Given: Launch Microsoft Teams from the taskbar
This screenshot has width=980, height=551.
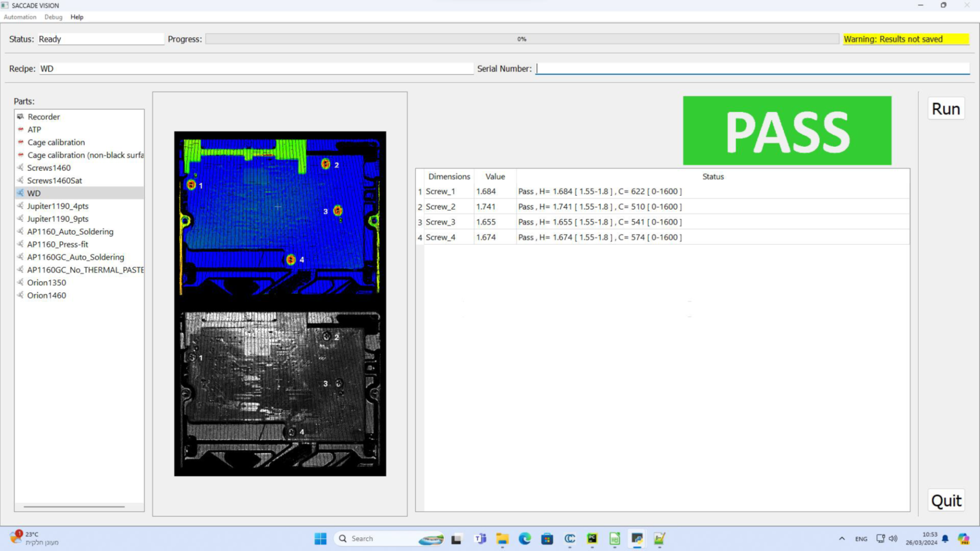Looking at the screenshot, I should (480, 539).
